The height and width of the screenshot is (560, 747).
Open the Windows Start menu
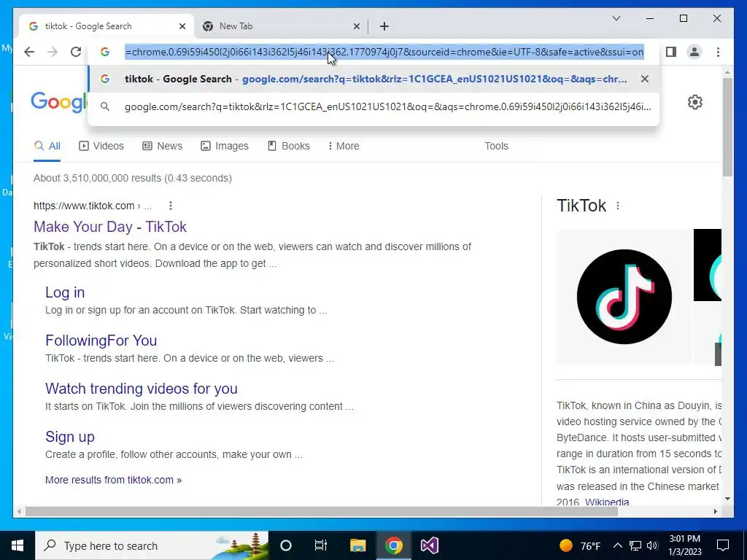[18, 545]
